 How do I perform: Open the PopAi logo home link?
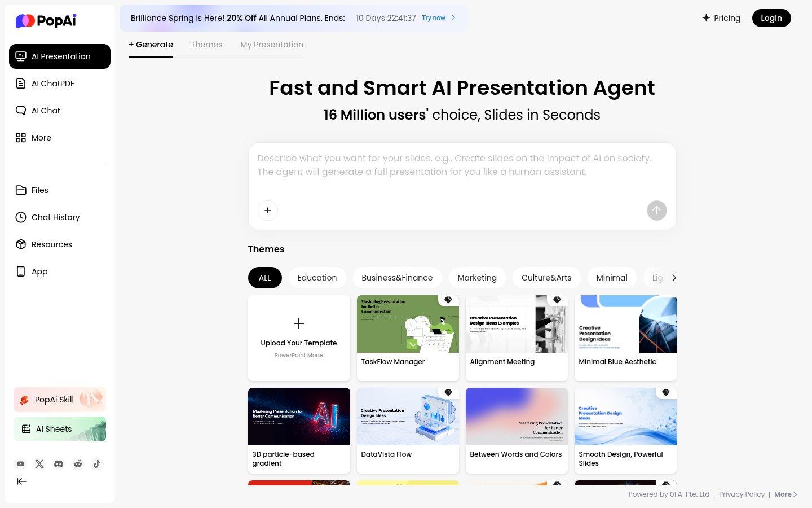pyautogui.click(x=46, y=21)
